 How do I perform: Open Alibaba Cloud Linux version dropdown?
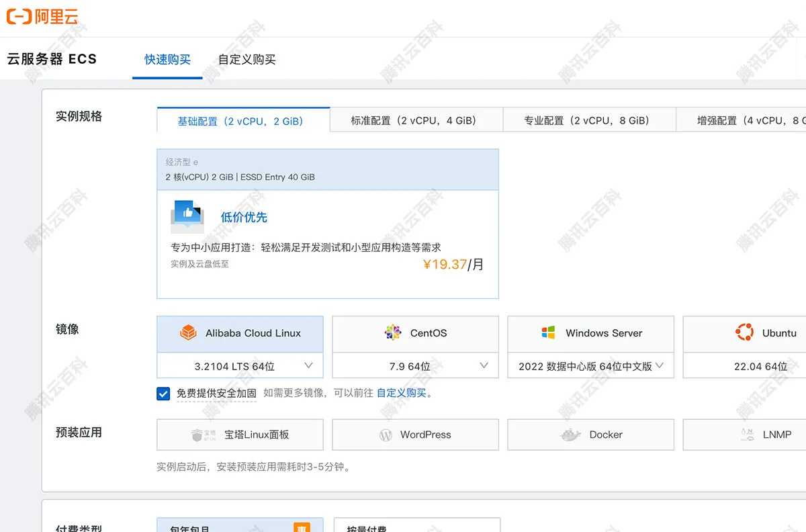tap(308, 365)
